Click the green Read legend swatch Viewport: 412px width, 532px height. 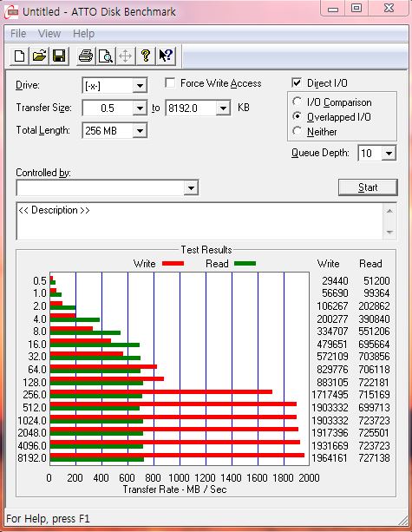(x=245, y=263)
